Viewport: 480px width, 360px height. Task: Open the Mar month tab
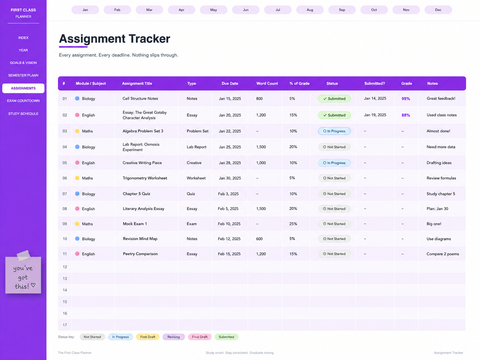149,10
